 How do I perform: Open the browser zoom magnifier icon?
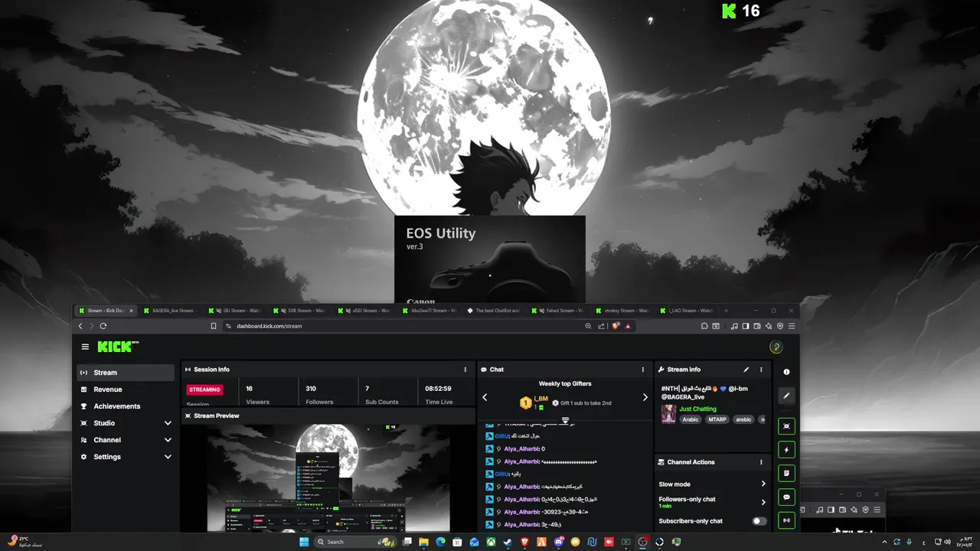588,326
